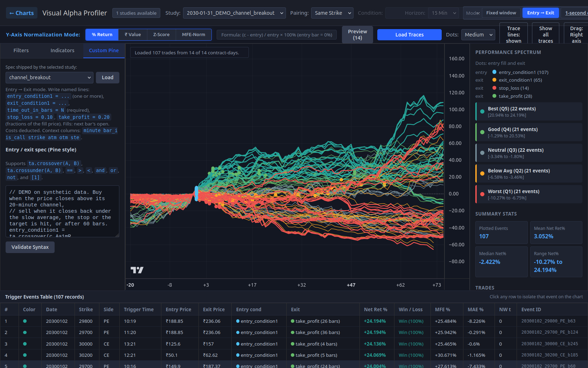Viewport: 588px width, 368px height.
Task: Open the channel_breakout spec dropdown
Action: pos(49,77)
